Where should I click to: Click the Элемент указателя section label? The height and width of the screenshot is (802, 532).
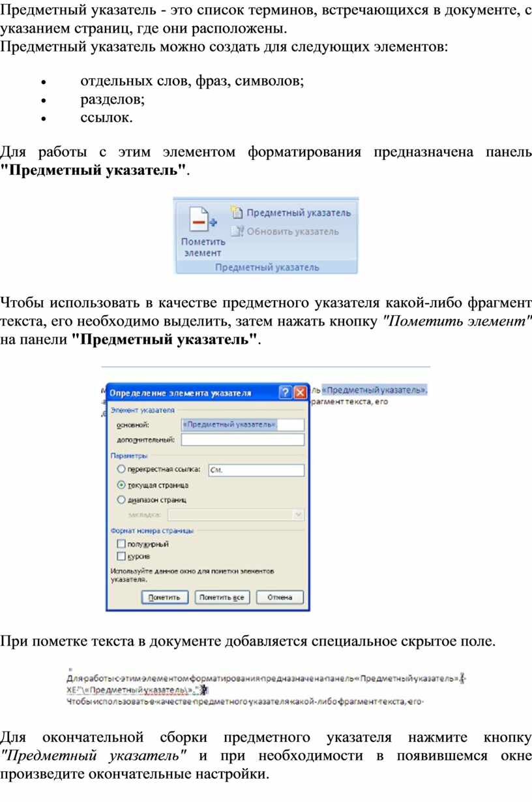click(143, 410)
